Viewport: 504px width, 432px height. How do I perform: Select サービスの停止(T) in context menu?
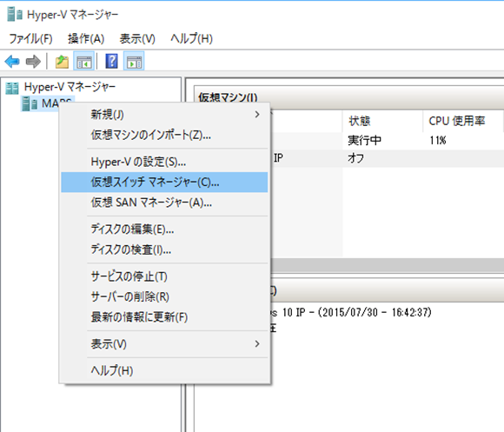(164, 276)
